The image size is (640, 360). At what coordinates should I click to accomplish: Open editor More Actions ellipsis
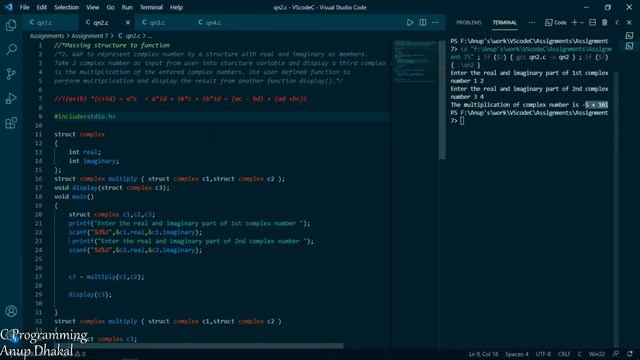click(435, 22)
